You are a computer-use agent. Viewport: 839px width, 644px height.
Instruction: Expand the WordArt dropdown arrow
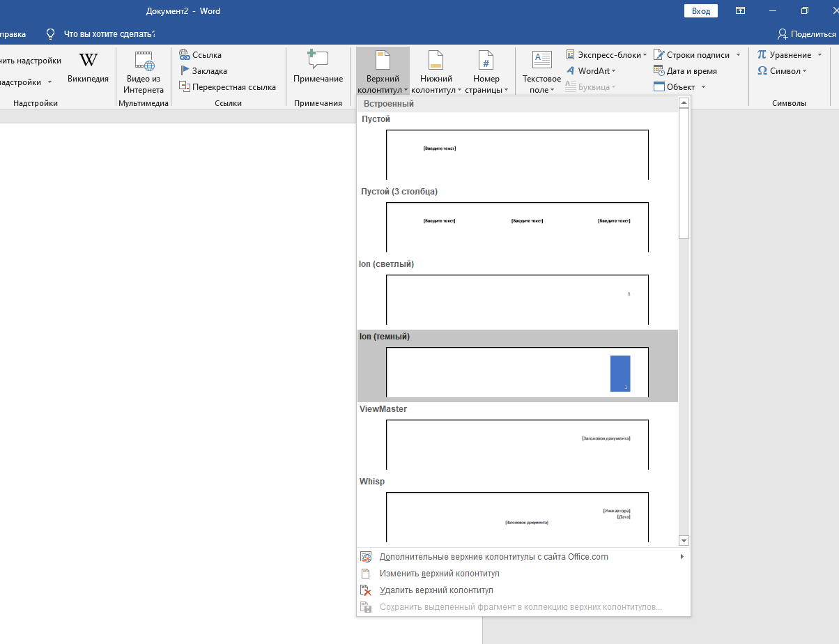[613, 71]
